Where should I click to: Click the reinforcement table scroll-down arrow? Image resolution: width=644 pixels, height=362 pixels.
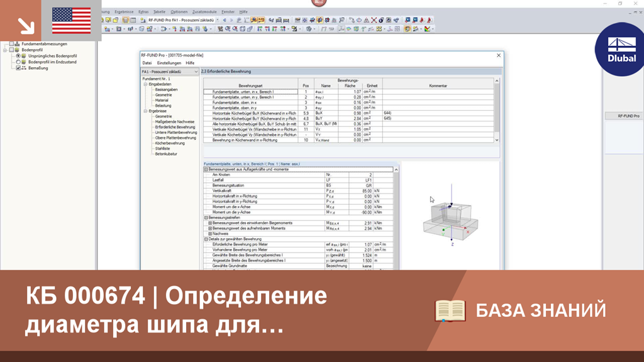(497, 140)
